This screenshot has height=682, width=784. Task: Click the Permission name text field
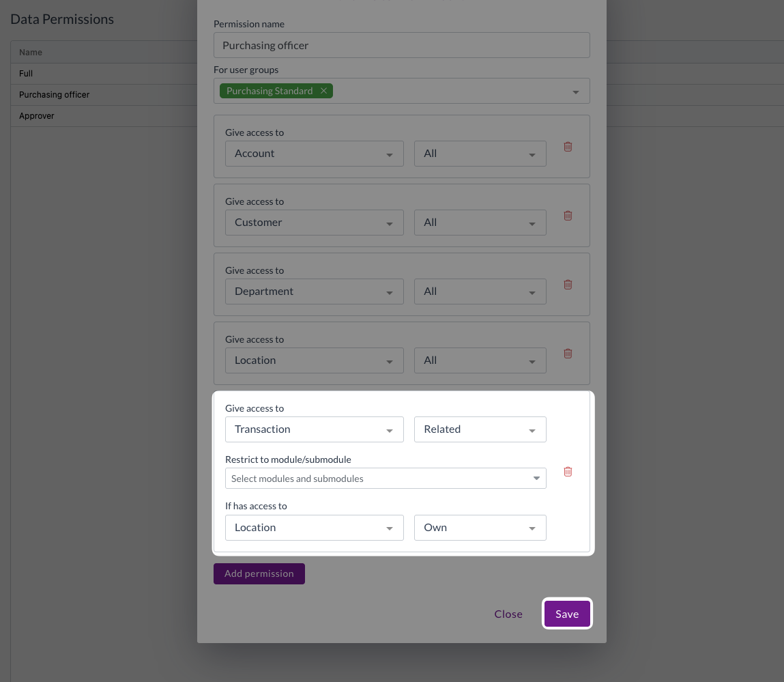click(401, 45)
